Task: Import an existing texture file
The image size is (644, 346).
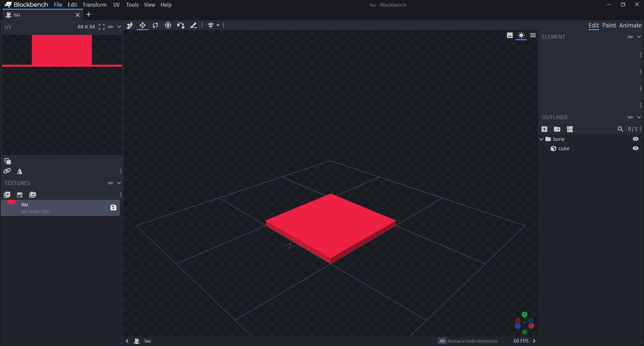Action: (20, 195)
